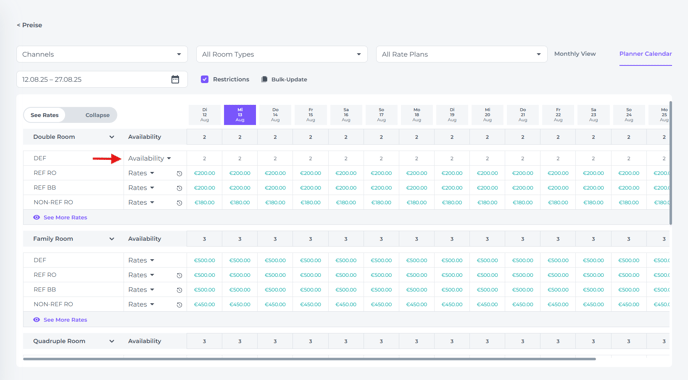Select the Fr 15 Aug column header
Viewport: 688px width, 380px height.
[311, 115]
